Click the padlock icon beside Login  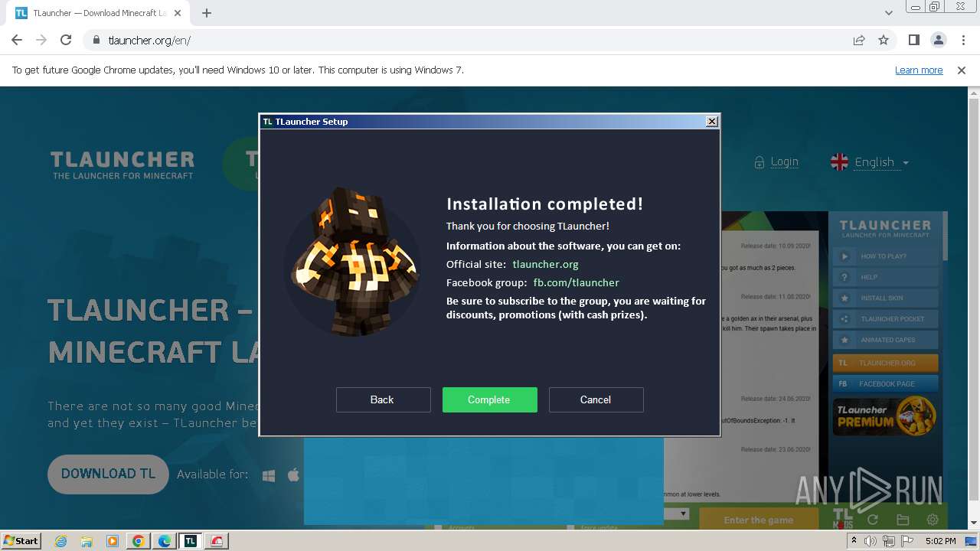click(759, 162)
